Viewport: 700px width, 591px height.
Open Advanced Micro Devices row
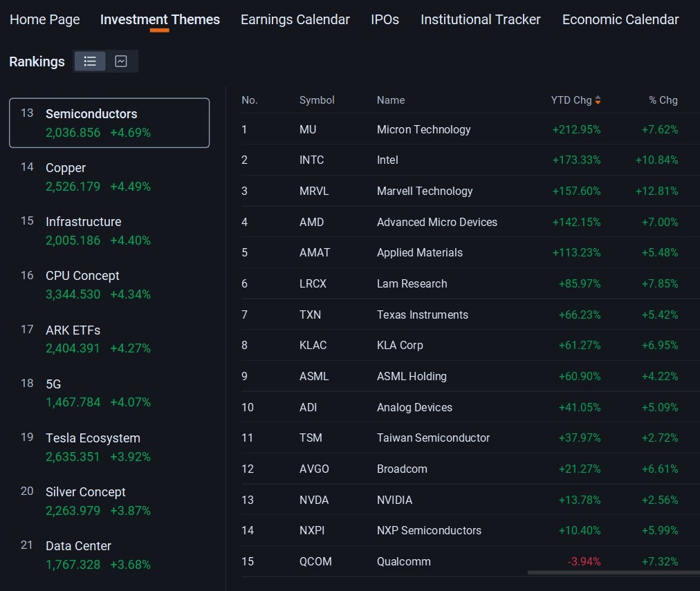[470, 222]
